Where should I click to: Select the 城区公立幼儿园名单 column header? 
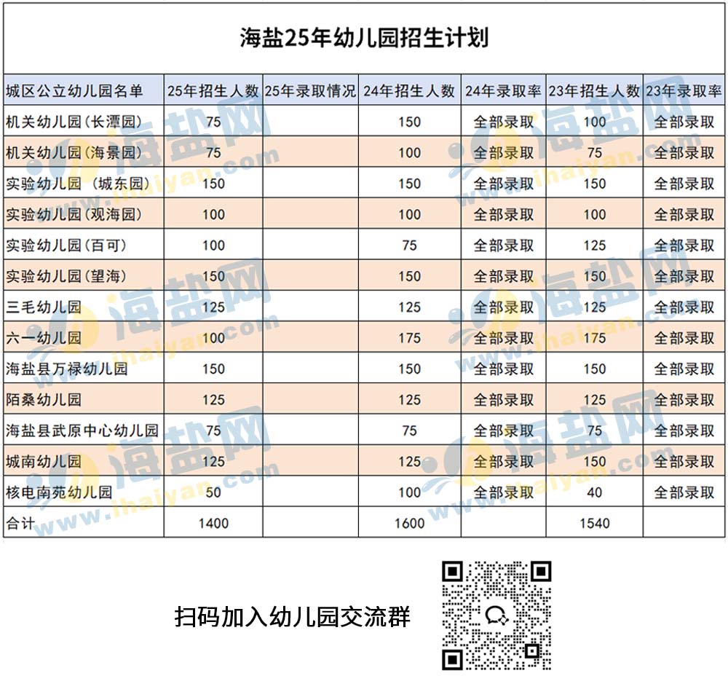[x=74, y=91]
